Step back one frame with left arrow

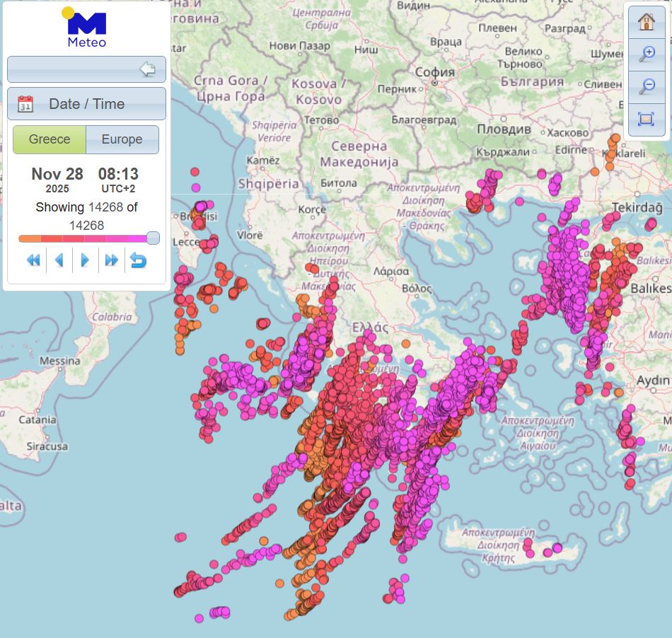[59, 260]
